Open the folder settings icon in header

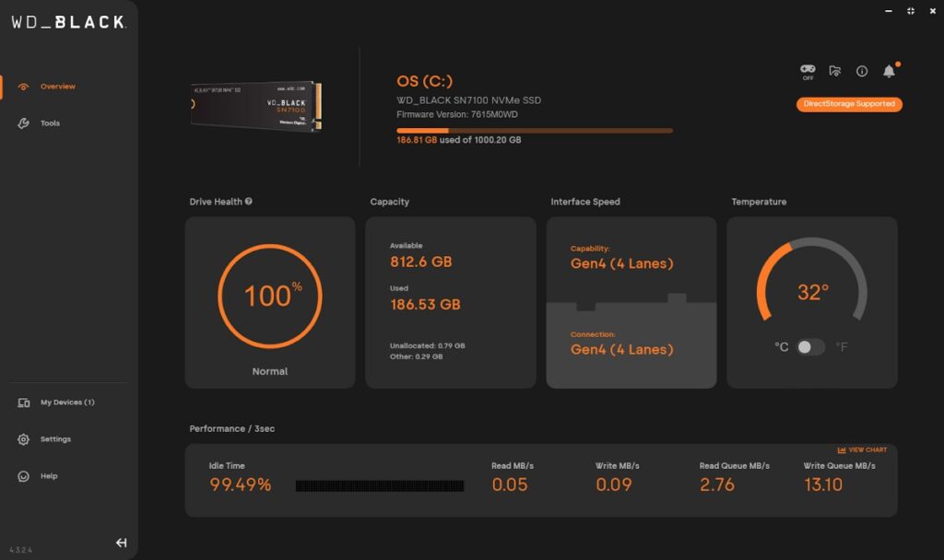click(835, 71)
